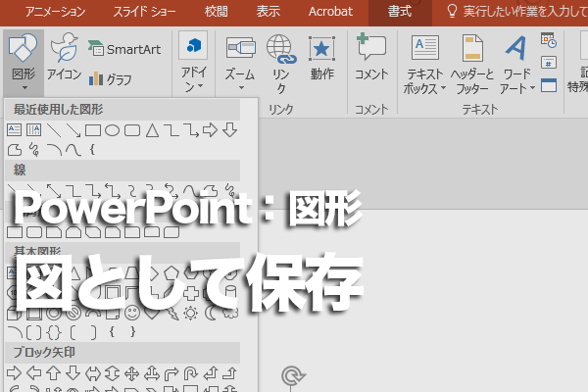This screenshot has height=392, width=588.
Task: Click the slide number icon
Action: (x=549, y=63)
